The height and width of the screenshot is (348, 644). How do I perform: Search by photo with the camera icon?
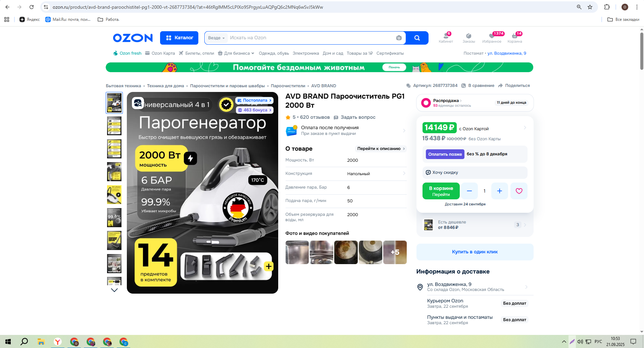[399, 38]
